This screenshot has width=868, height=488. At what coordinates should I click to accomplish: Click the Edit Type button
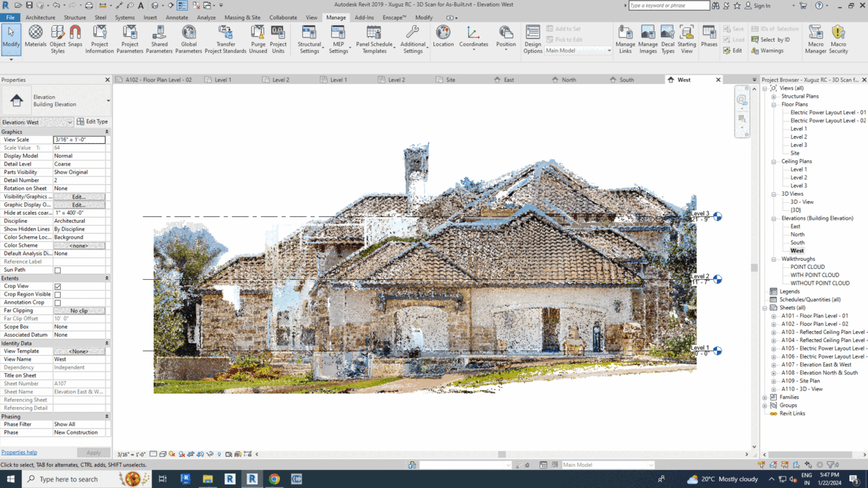pos(93,122)
